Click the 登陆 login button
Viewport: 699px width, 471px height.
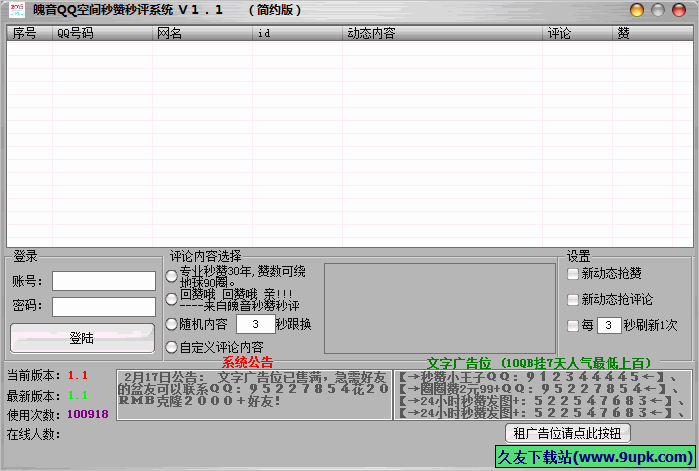pyautogui.click(x=82, y=338)
